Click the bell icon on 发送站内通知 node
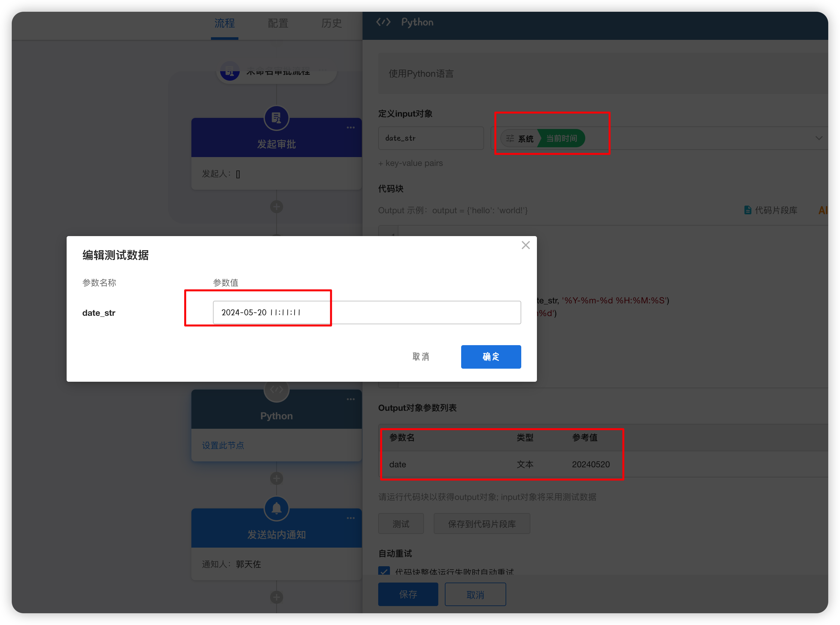Screen dimensions: 840x625 [x=276, y=508]
